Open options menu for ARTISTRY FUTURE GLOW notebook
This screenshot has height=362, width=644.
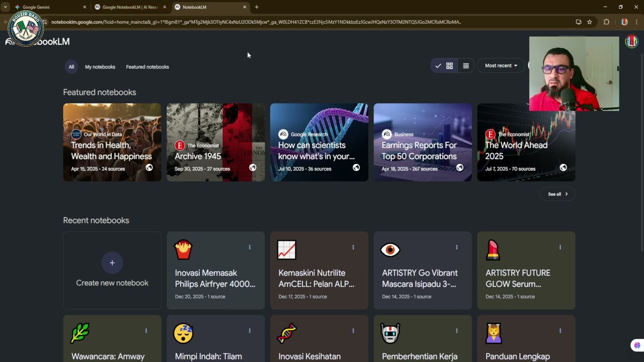[560, 247]
